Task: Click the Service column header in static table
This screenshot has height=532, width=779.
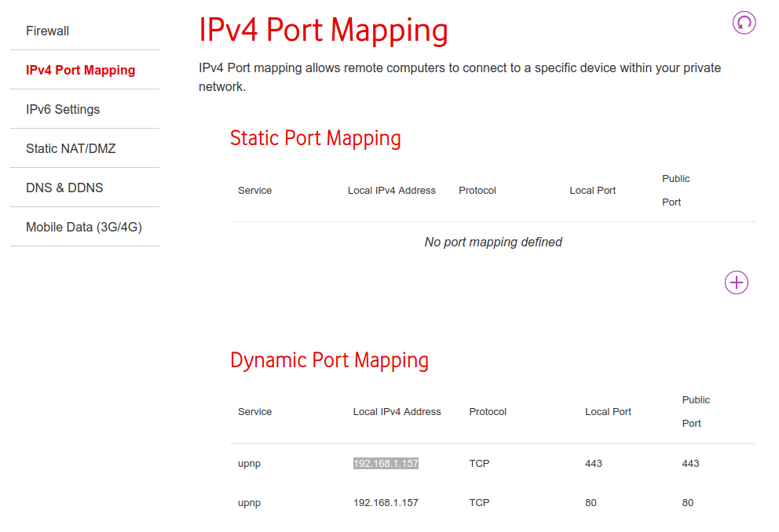Action: [x=254, y=191]
